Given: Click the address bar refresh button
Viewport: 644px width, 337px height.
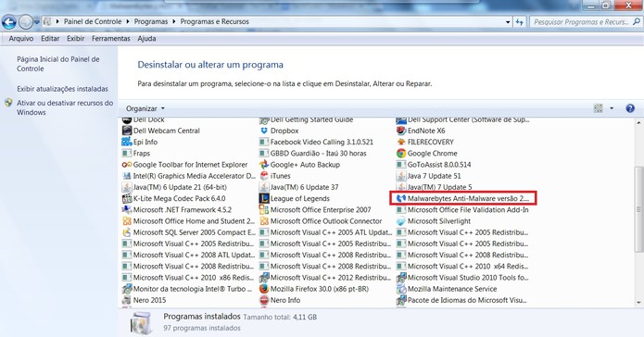Looking at the screenshot, I should [x=520, y=21].
